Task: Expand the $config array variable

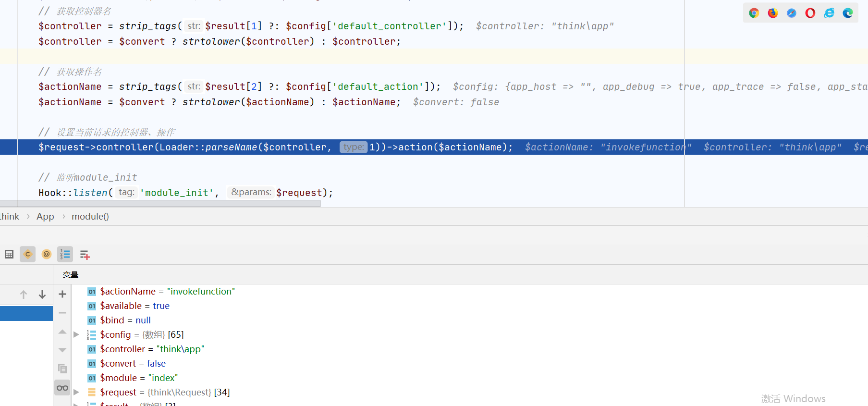Action: coord(76,334)
